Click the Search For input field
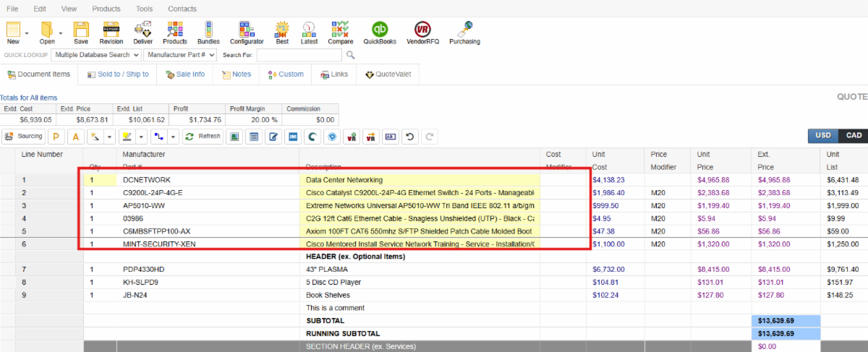Screen dimensions: 868x352 pos(298,55)
